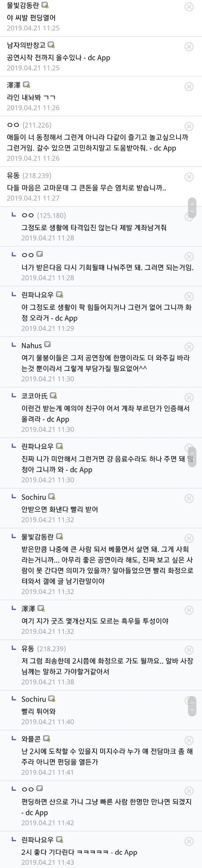Click gallog icon beside 린파나요우 at 11:29
The width and height of the screenshot is (202, 868).
click(59, 295)
